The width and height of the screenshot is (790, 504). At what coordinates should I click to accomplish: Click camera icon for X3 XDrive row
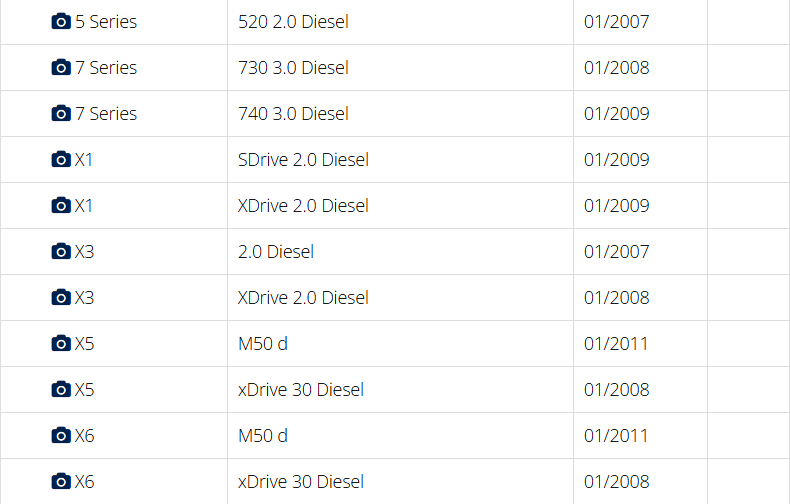click(61, 298)
